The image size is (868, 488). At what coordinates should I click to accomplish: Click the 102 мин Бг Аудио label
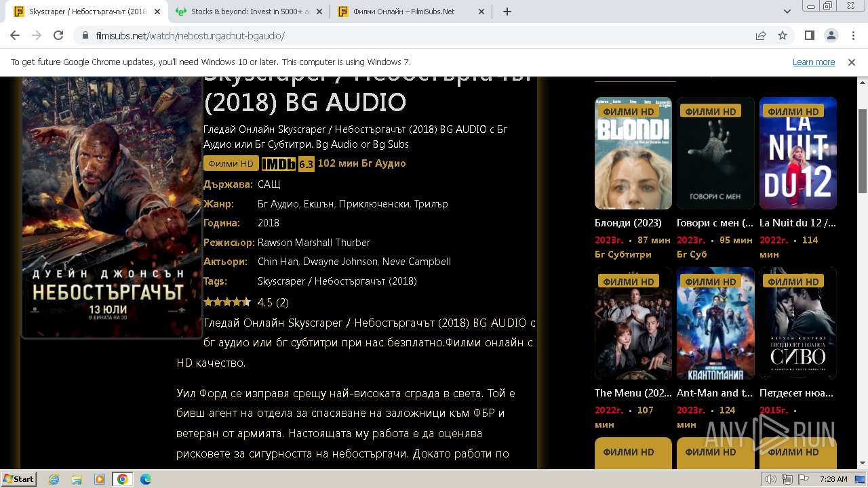point(362,163)
